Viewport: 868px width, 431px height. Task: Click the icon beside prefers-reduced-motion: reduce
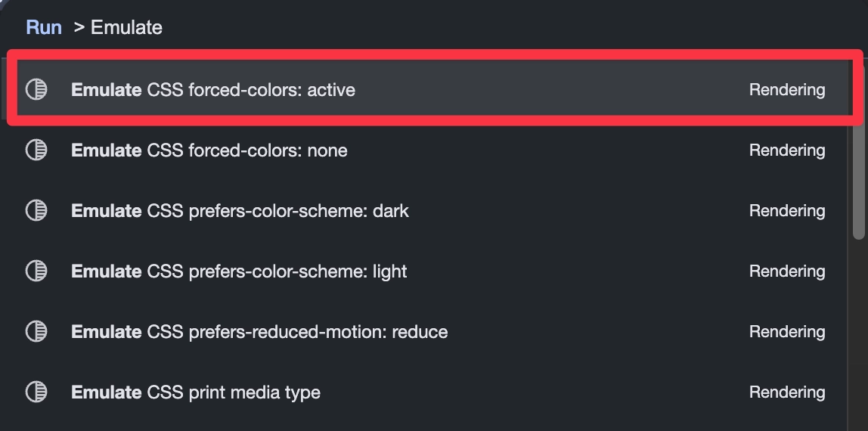pyautogui.click(x=36, y=332)
